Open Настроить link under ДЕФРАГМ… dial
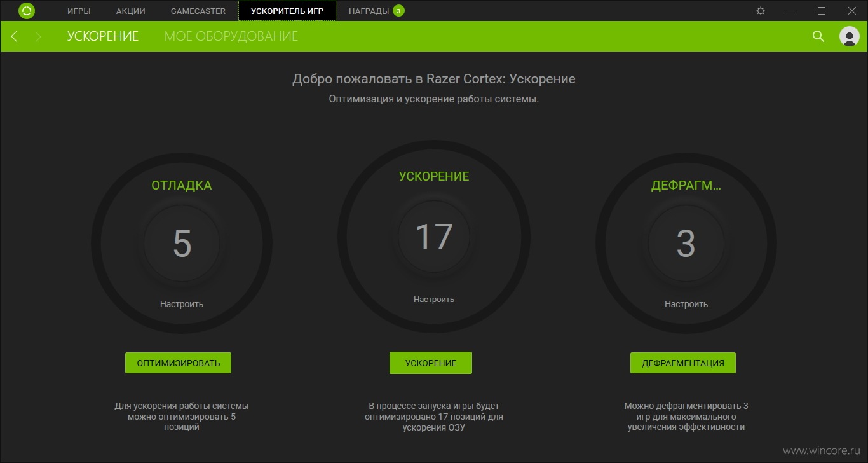Image resolution: width=868 pixels, height=463 pixels. (686, 304)
